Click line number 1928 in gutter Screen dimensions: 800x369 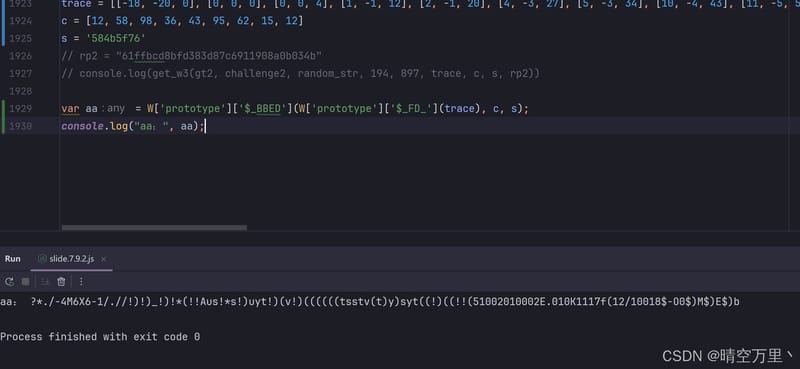point(20,91)
